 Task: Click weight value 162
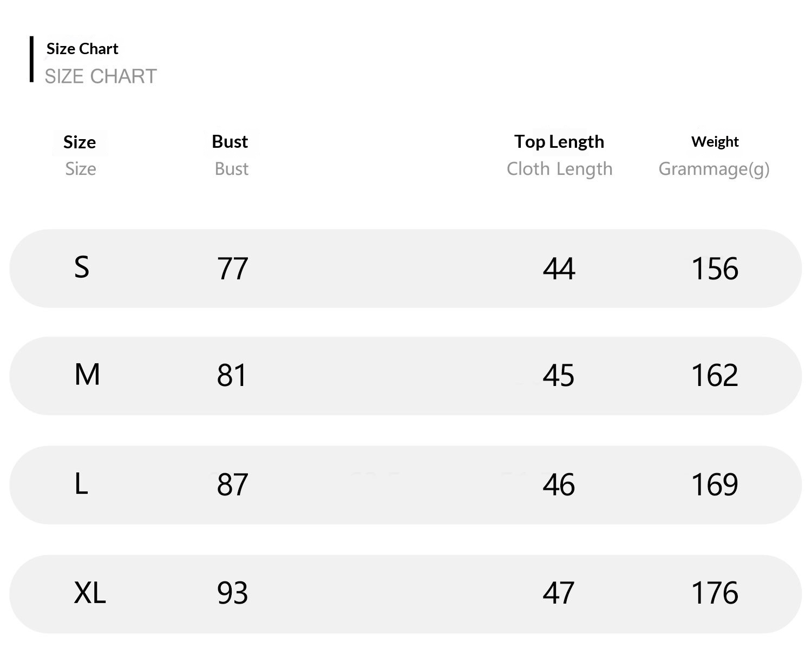715,376
